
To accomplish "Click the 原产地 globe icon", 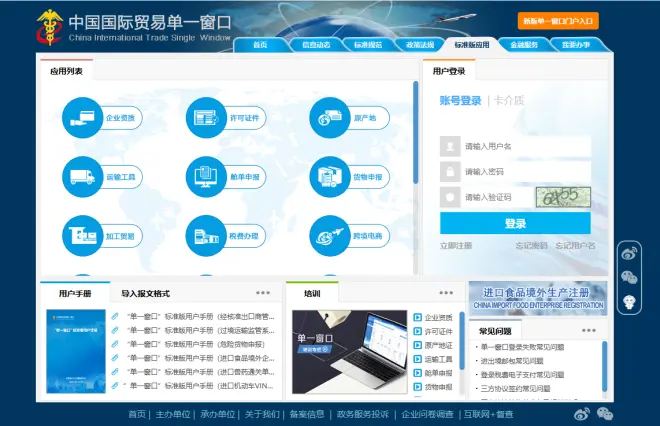I will pos(329,119).
